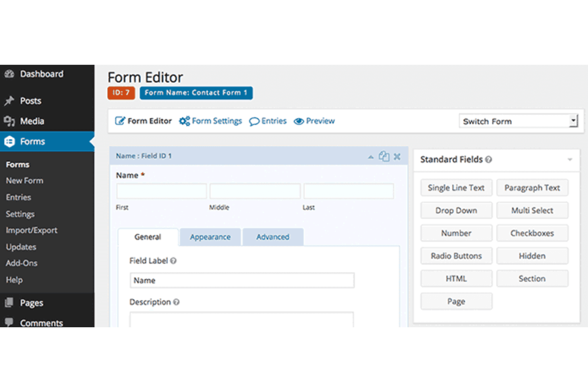Screen dimensions: 588x392
Task: Add a Checkboxes field
Action: pyautogui.click(x=532, y=233)
